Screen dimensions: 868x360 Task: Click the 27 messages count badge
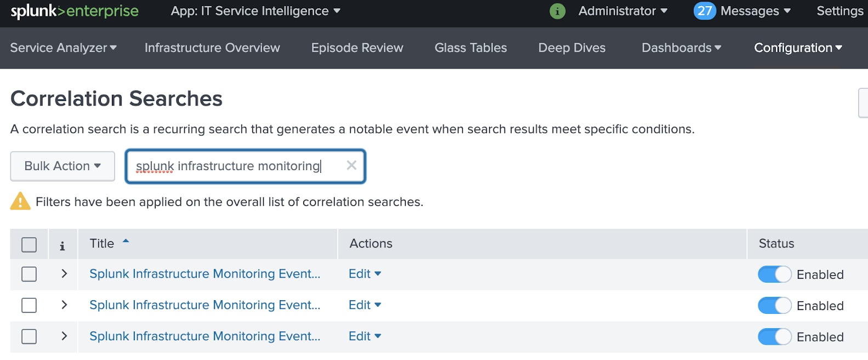pos(705,11)
